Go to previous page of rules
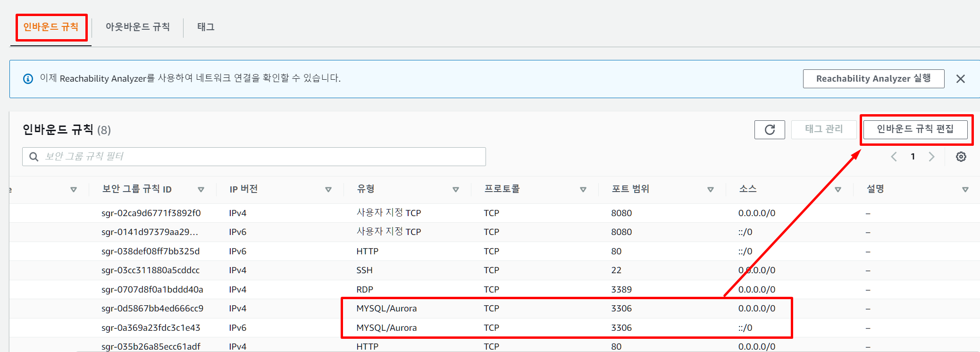 [894, 157]
